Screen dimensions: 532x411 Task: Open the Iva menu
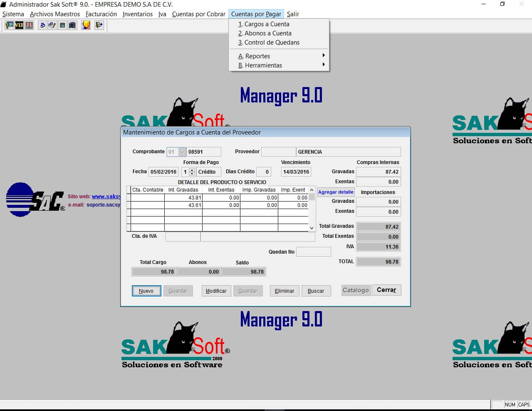pyautogui.click(x=162, y=14)
